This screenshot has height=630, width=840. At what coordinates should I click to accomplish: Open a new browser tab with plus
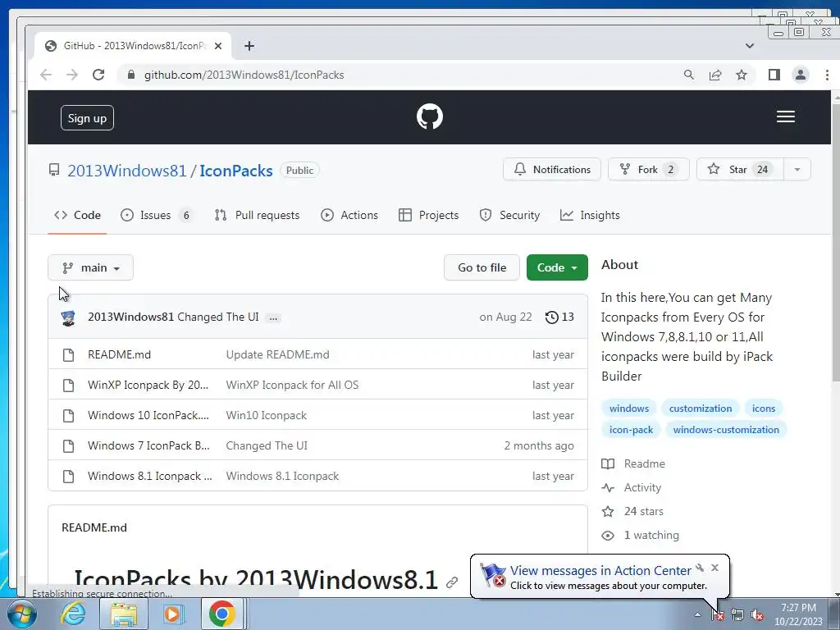[249, 46]
